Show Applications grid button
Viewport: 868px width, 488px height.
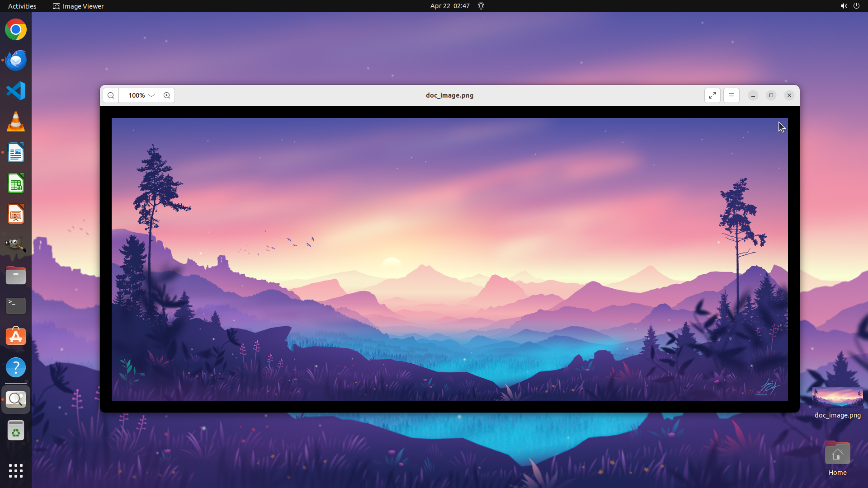click(x=16, y=470)
